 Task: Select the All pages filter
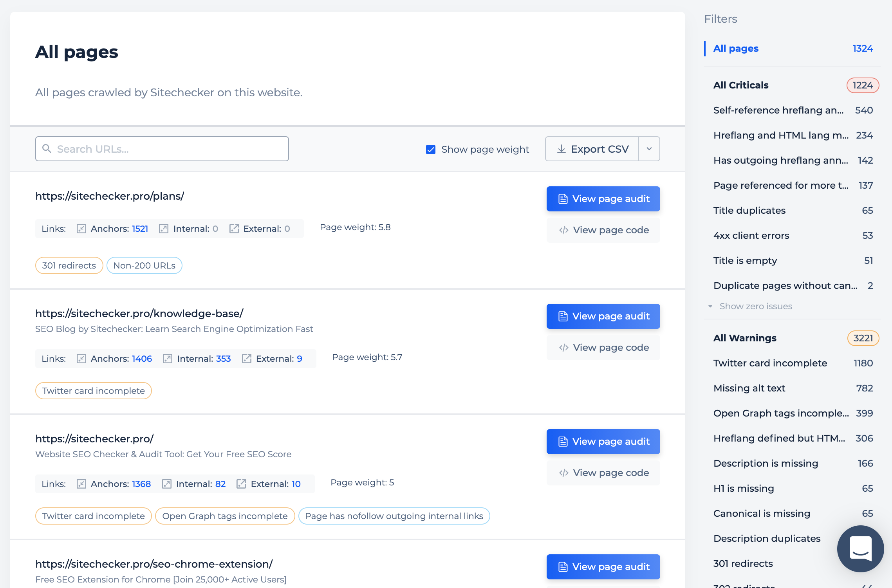point(793,49)
